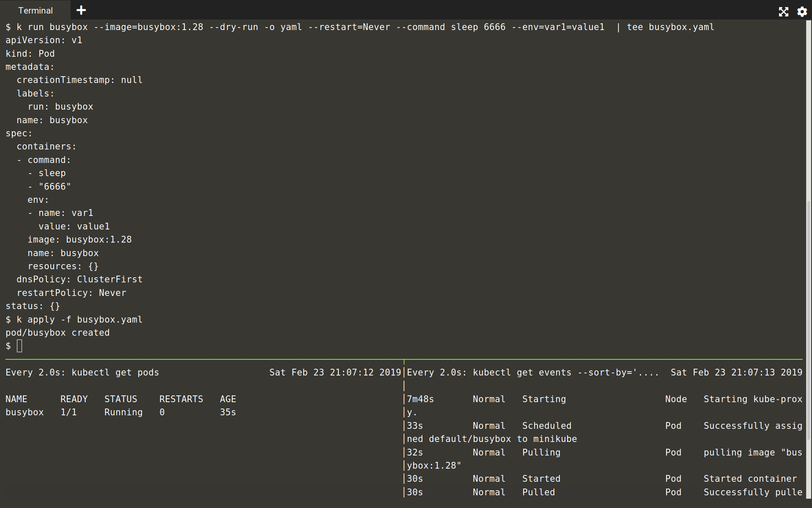Click the '32s' event timestamp
Image resolution: width=812 pixels, height=508 pixels.
click(415, 453)
